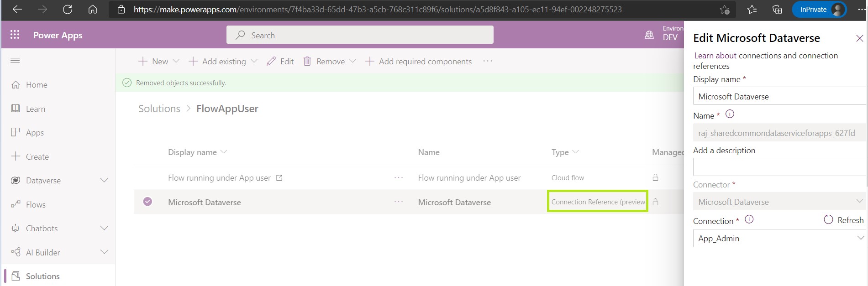868x286 pixels.
Task: Refresh the connection list
Action: click(843, 220)
